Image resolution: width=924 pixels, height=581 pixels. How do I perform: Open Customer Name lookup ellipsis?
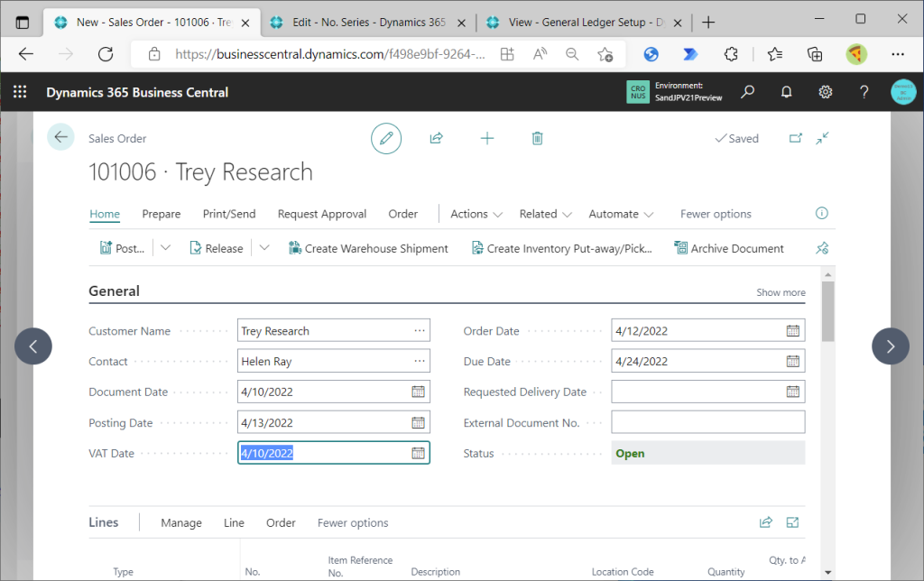point(419,330)
